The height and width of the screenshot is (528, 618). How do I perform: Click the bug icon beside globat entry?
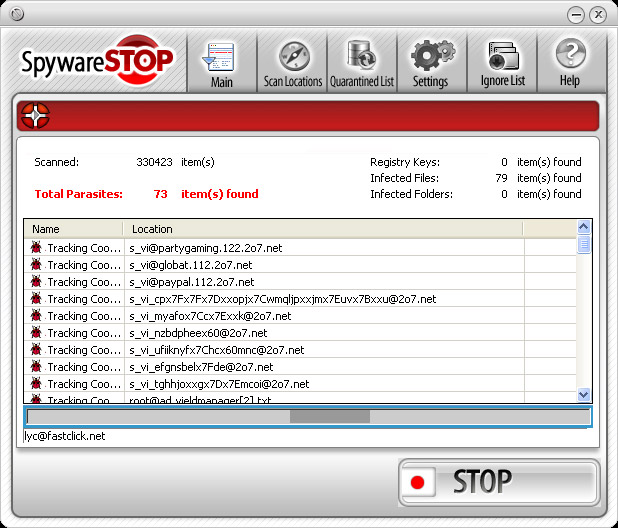tap(36, 264)
